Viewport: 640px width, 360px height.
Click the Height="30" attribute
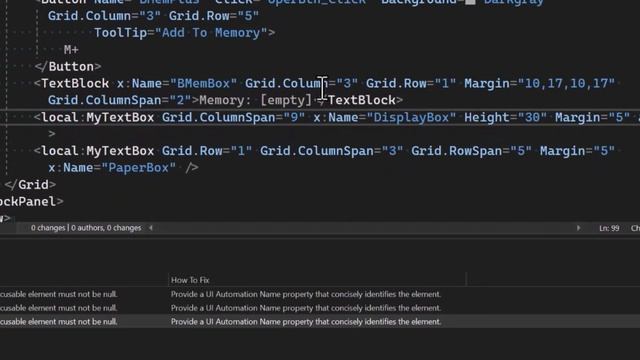click(x=505, y=118)
